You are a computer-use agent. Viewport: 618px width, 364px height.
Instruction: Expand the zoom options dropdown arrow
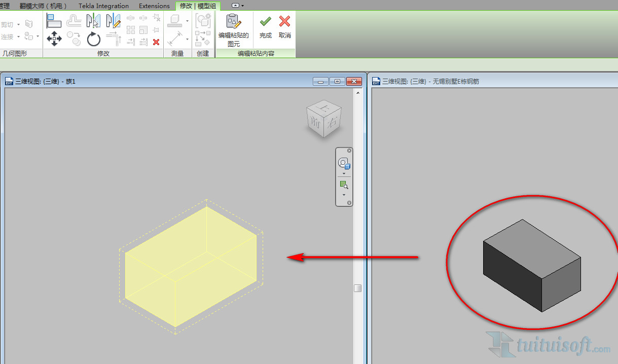tap(344, 195)
